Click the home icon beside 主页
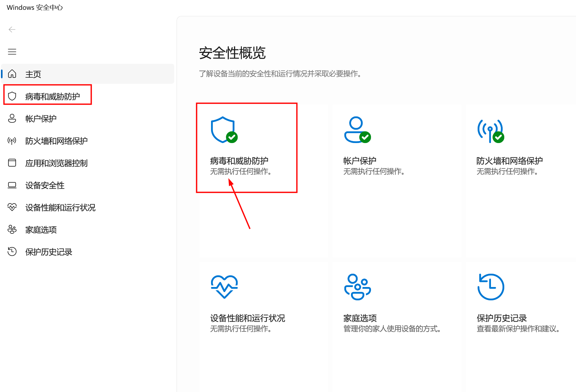This screenshot has height=392, width=576. (12, 74)
